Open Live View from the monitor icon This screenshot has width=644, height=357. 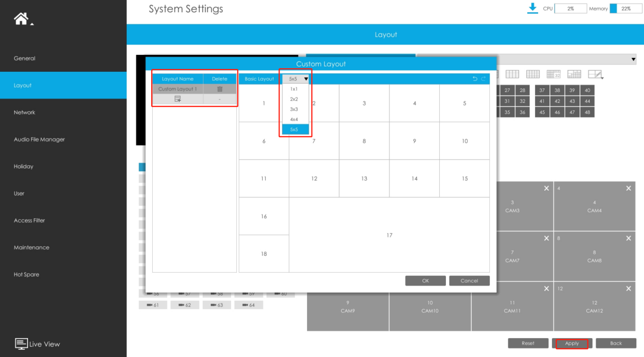click(x=21, y=344)
